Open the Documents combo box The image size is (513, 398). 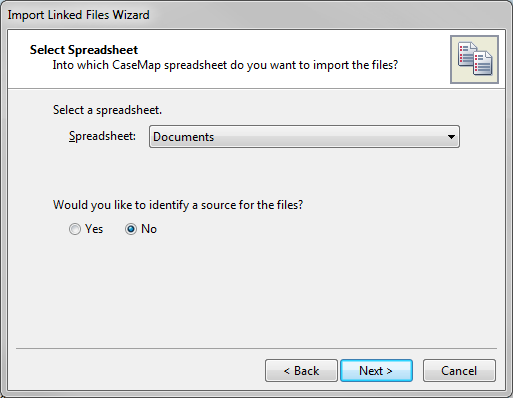pos(304,137)
